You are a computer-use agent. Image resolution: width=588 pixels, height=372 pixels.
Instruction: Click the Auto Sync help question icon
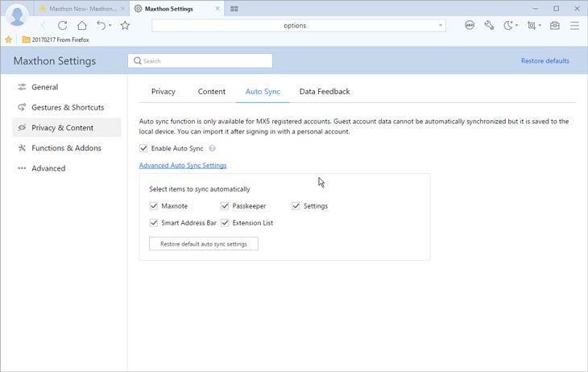tap(213, 148)
